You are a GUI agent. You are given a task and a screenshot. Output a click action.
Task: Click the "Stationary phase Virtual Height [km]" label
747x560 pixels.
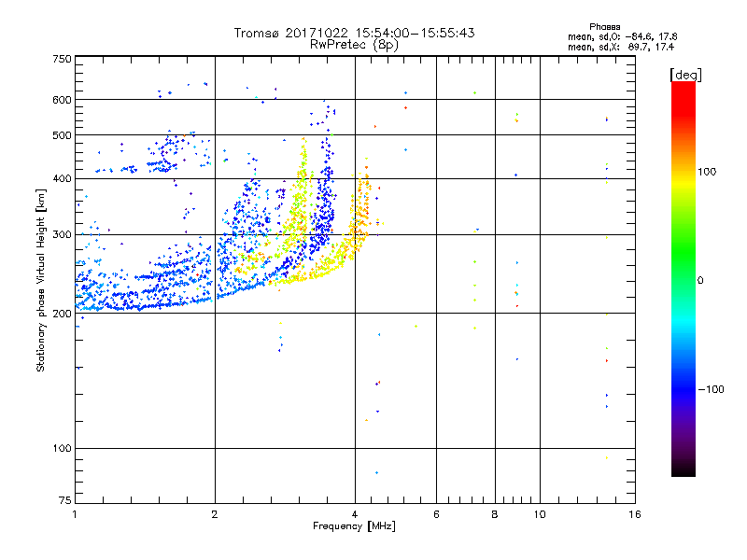41,280
